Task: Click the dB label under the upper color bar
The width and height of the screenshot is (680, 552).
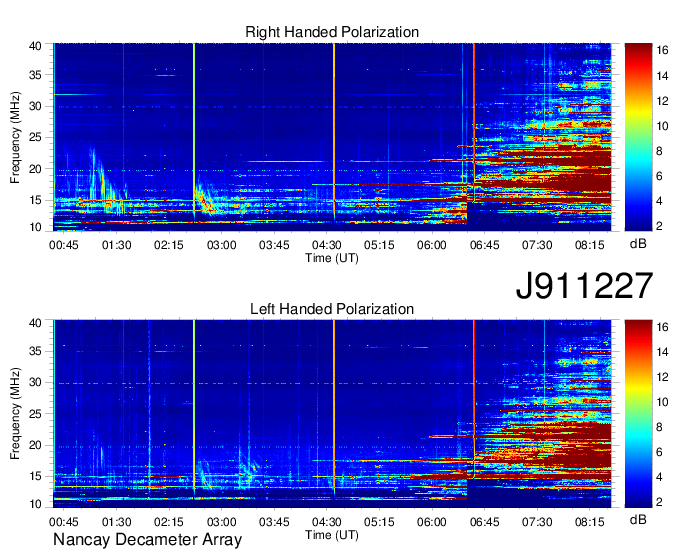Action: [x=638, y=244]
